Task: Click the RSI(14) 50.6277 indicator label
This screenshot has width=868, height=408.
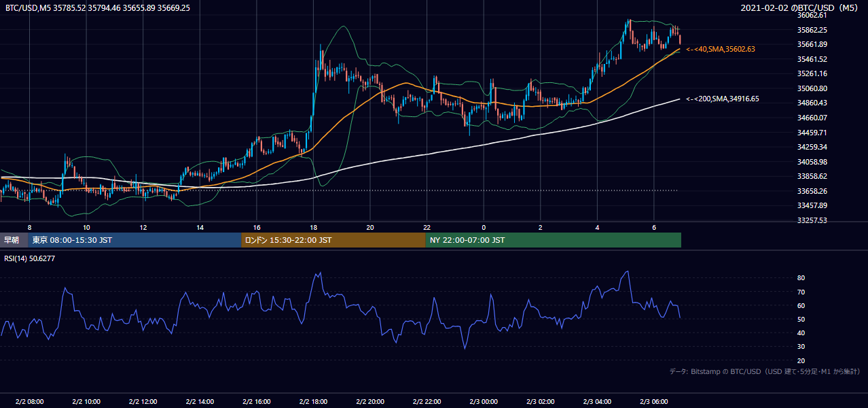Action: pyautogui.click(x=29, y=258)
